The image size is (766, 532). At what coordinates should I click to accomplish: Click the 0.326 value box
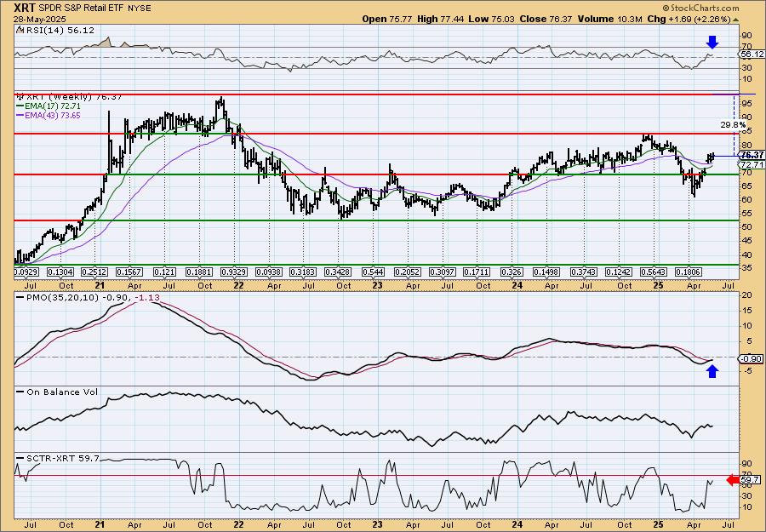(x=512, y=272)
